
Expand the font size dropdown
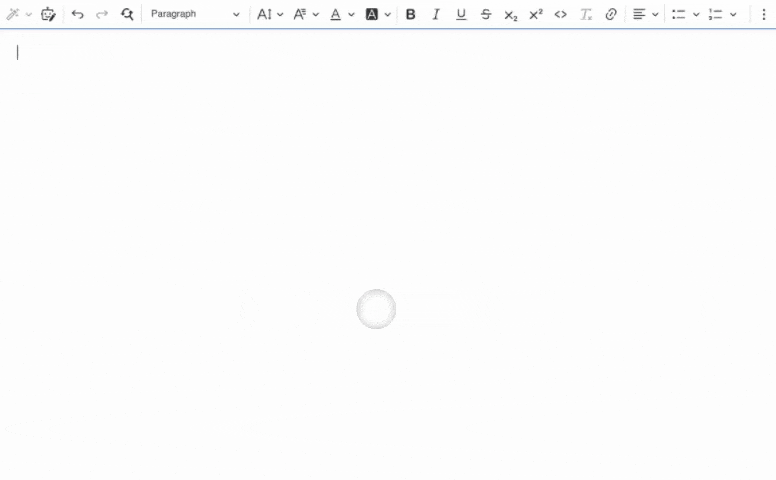pyautogui.click(x=270, y=14)
